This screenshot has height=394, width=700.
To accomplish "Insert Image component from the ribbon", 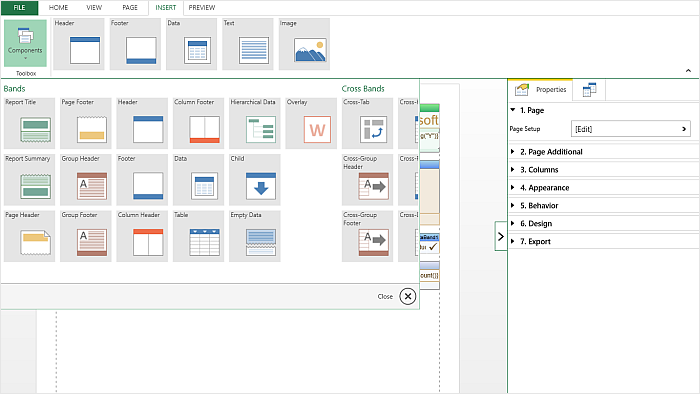I will coord(304,44).
